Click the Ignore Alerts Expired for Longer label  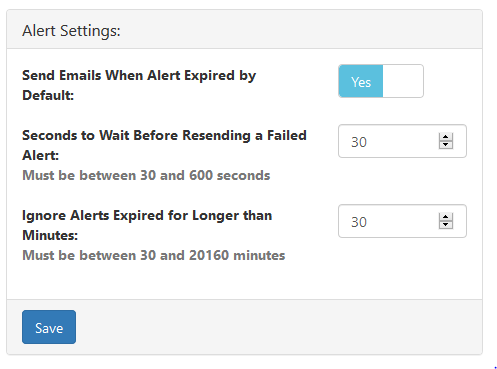(147, 225)
